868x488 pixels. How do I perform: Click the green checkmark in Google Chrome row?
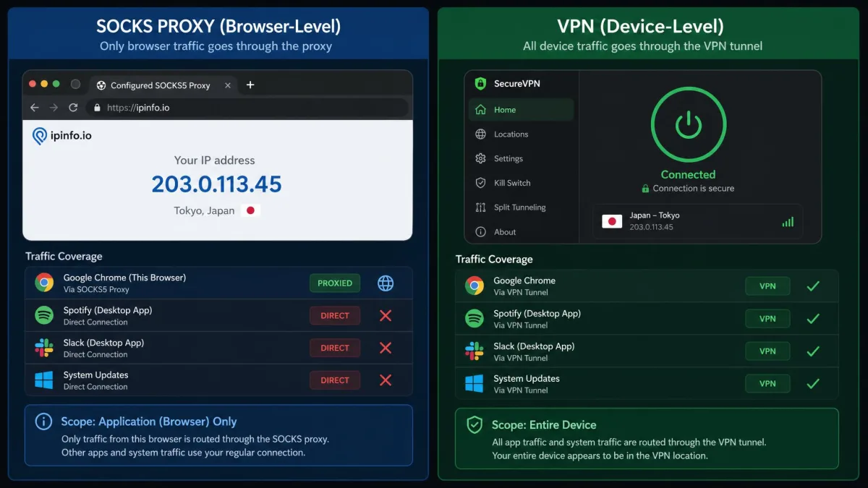(813, 286)
